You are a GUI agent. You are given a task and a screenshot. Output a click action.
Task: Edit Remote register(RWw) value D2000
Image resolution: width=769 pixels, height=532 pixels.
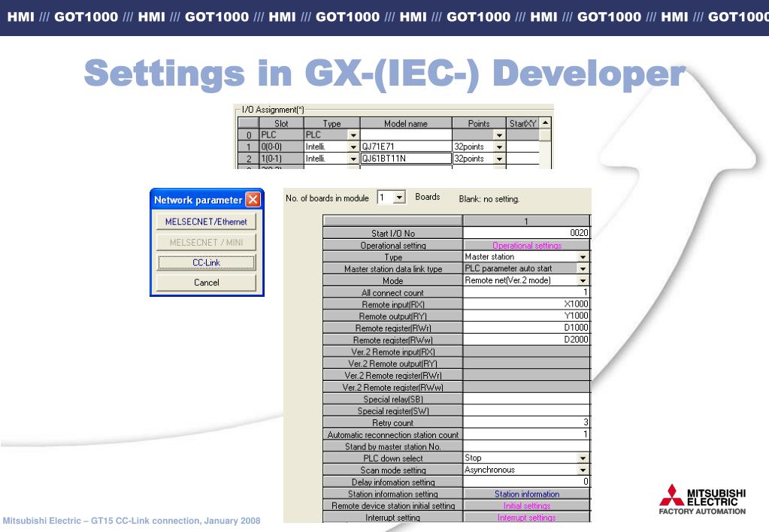tap(527, 340)
